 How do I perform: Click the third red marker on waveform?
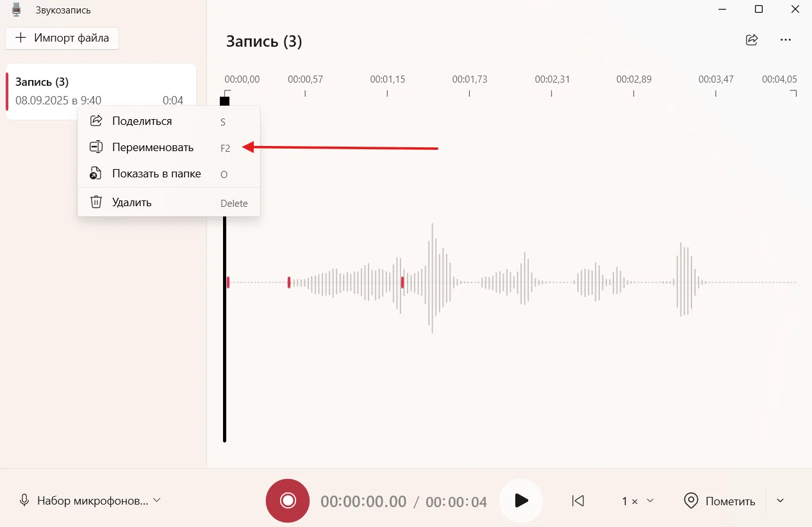[402, 282]
